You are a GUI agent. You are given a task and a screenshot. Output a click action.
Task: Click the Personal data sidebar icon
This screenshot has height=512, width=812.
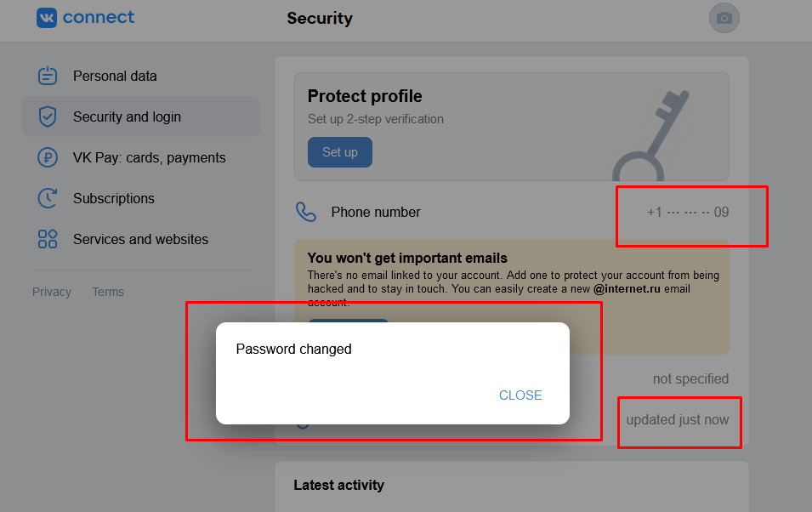tap(48, 76)
